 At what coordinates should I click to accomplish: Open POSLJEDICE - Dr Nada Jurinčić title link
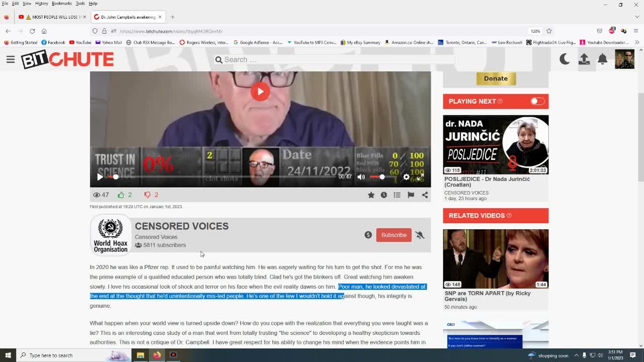487,182
